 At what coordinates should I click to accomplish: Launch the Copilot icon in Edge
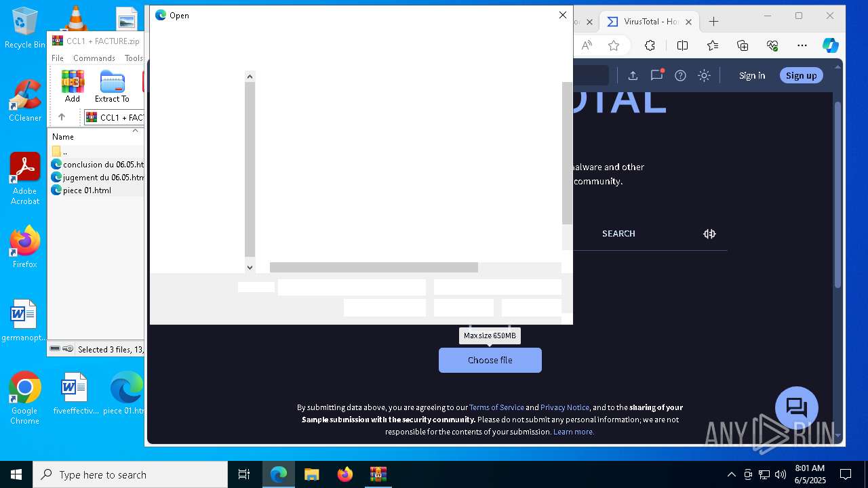coord(831,45)
